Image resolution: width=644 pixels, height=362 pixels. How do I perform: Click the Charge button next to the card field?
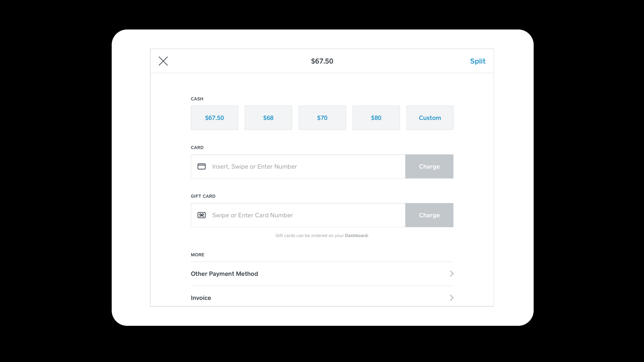[429, 167]
